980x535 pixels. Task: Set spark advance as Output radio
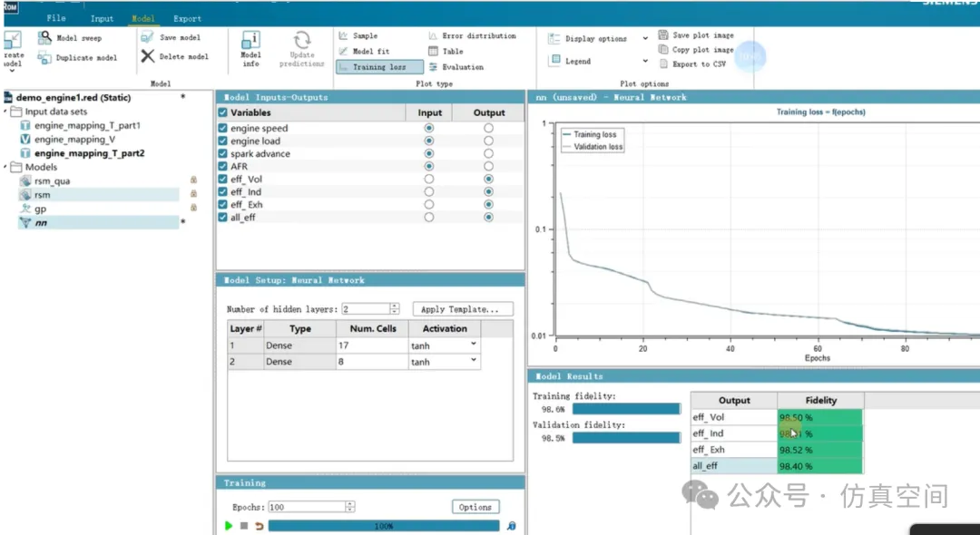tap(488, 154)
